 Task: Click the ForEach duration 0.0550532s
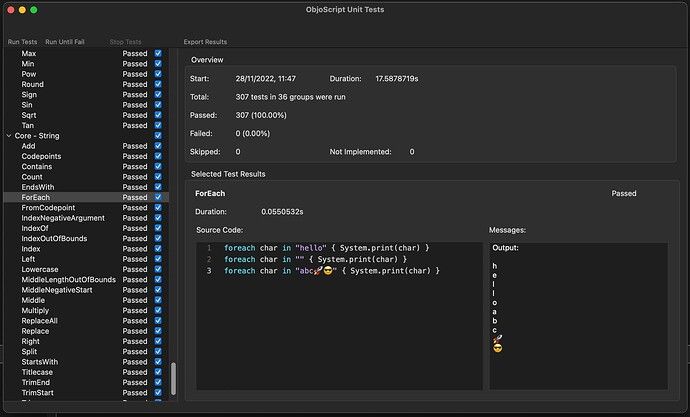[282, 212]
